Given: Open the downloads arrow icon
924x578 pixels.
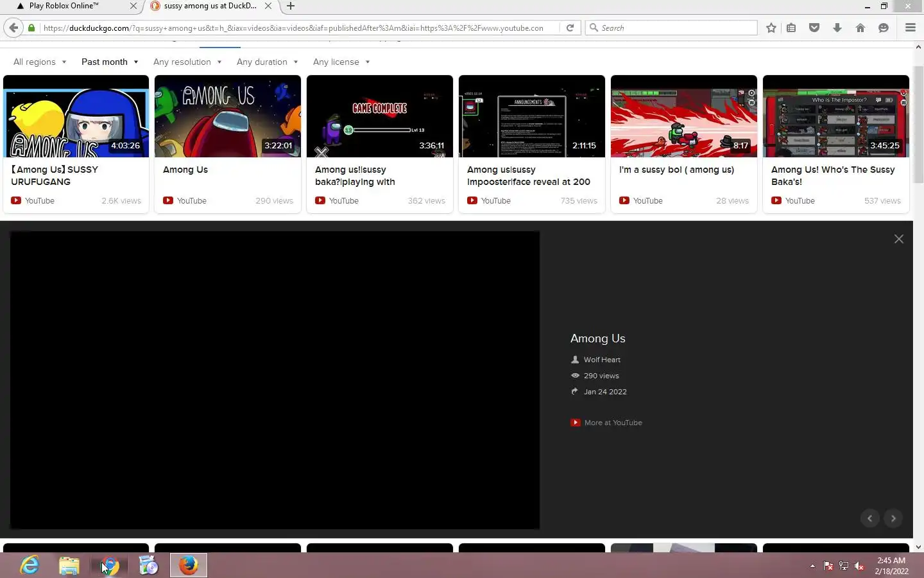Looking at the screenshot, I should coord(837,28).
